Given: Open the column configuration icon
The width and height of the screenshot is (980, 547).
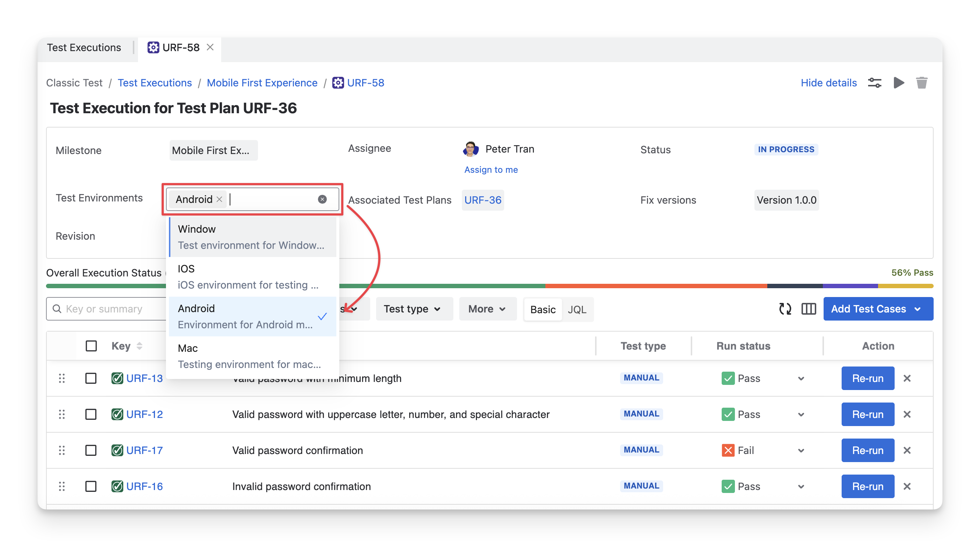Looking at the screenshot, I should pyautogui.click(x=809, y=309).
